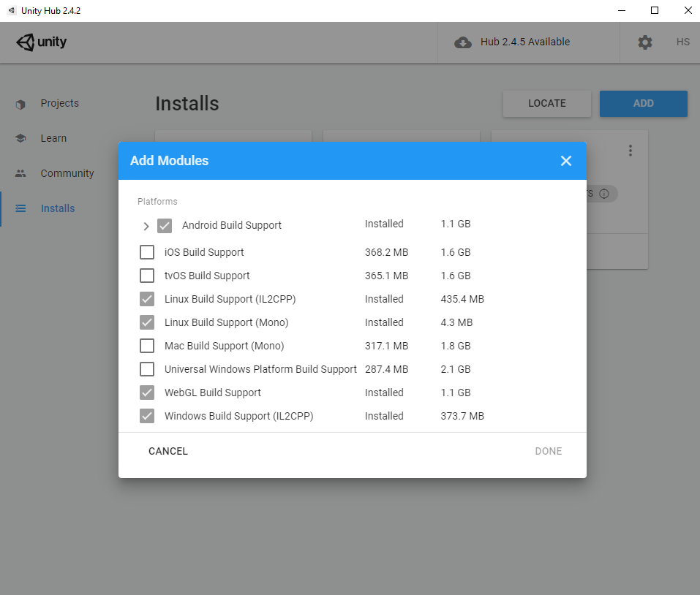Click Unity Hub app icon in title bar
This screenshot has height=595, width=700.
12,10
